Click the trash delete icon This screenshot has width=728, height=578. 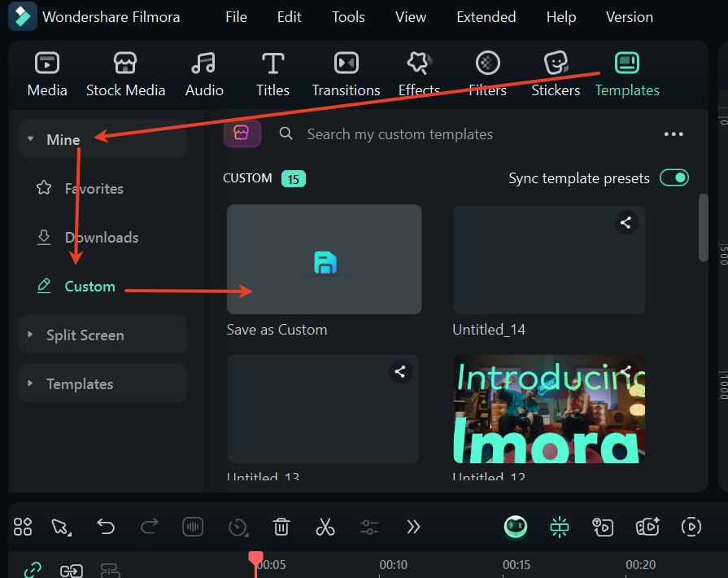281,527
